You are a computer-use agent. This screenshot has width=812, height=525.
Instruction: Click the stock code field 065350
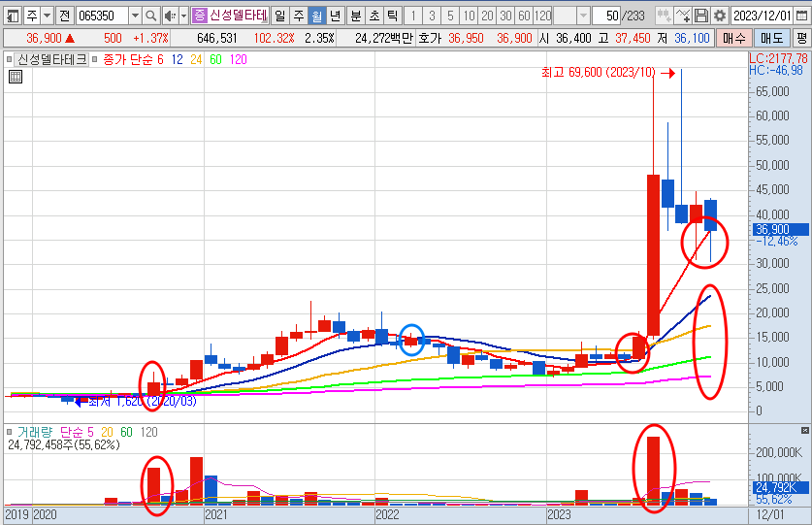[x=103, y=16]
